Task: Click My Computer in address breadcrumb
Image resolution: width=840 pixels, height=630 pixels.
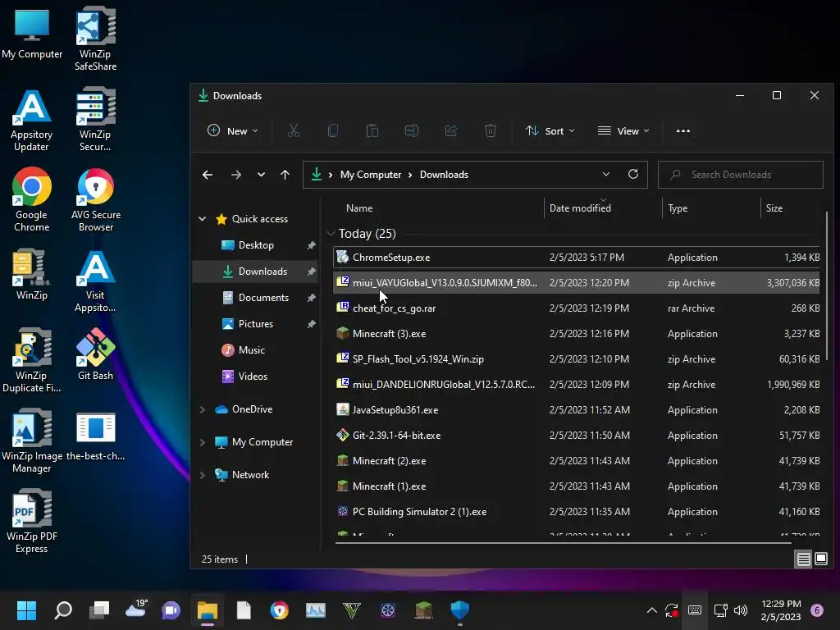Action: [x=371, y=175]
